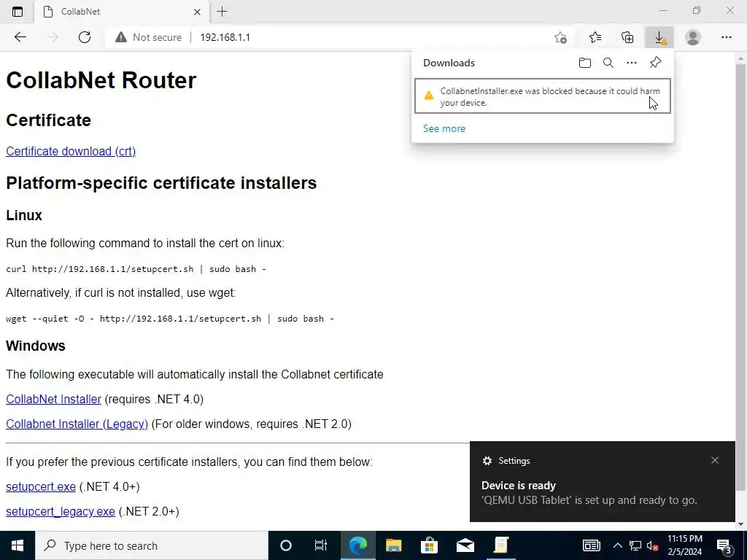Open Mail app from taskbar

(465, 545)
